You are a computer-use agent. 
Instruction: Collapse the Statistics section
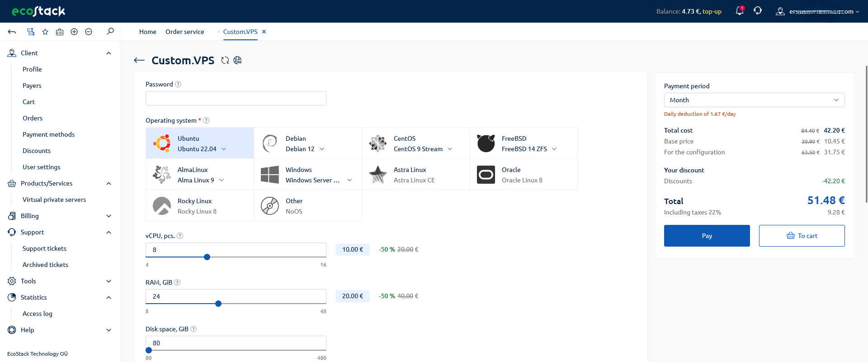tap(108, 297)
